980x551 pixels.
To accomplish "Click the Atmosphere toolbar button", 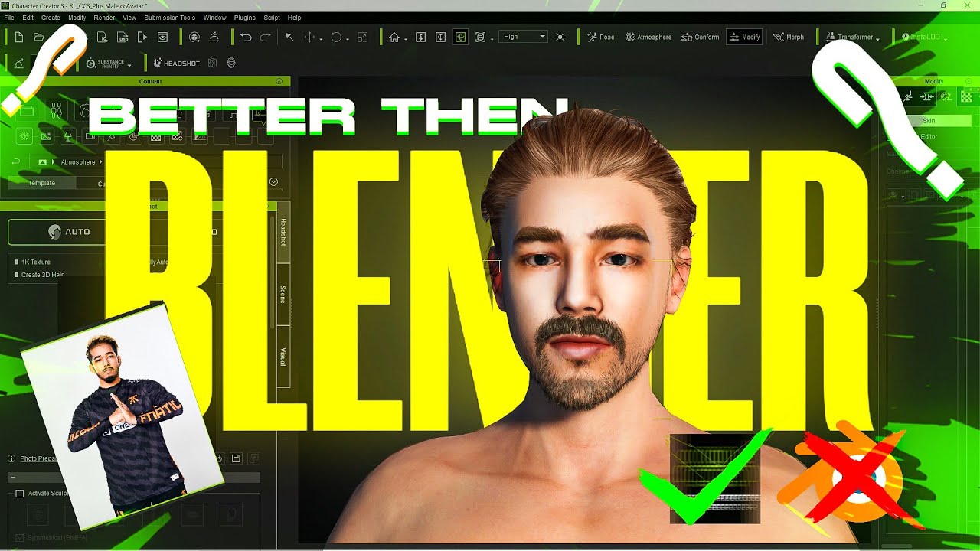I will pos(648,37).
